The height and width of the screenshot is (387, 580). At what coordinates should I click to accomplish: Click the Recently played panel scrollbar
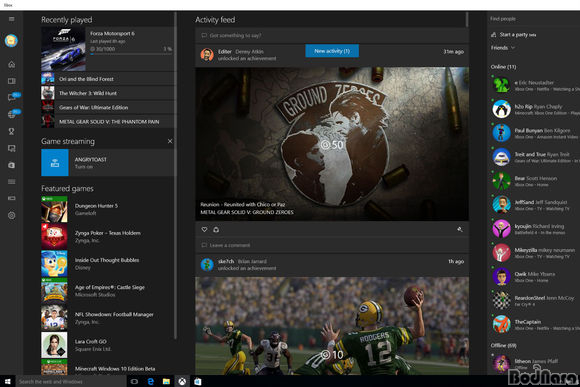[175, 175]
